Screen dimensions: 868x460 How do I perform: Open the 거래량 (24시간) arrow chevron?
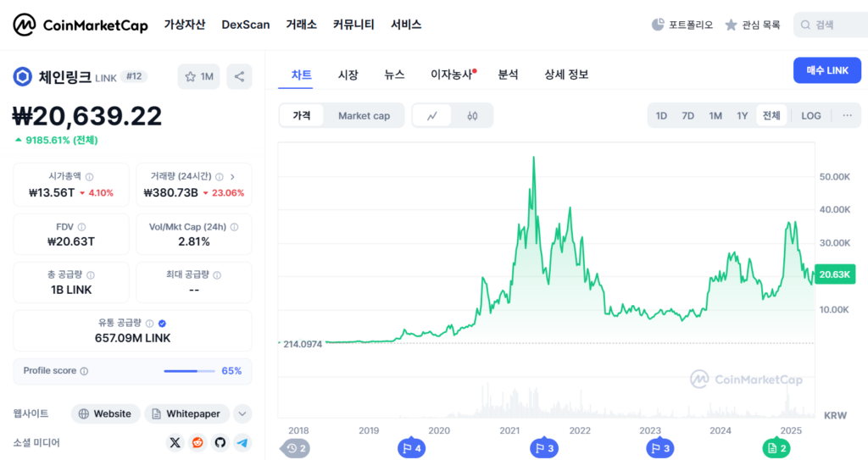point(232,176)
